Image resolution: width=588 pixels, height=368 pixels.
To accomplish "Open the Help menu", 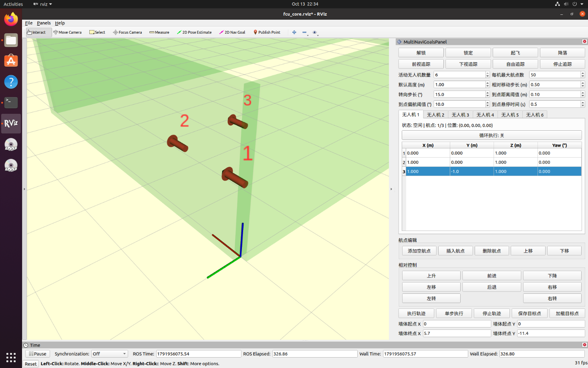I will click(60, 23).
